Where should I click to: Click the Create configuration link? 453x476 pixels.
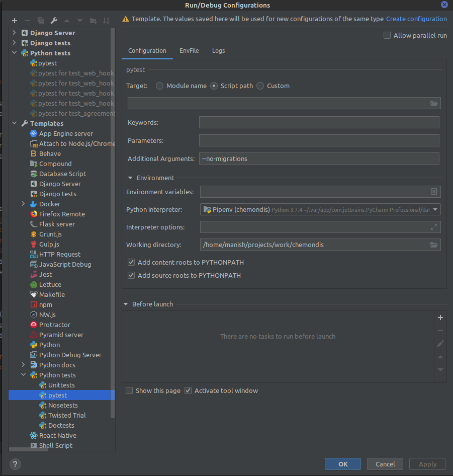[x=416, y=19]
